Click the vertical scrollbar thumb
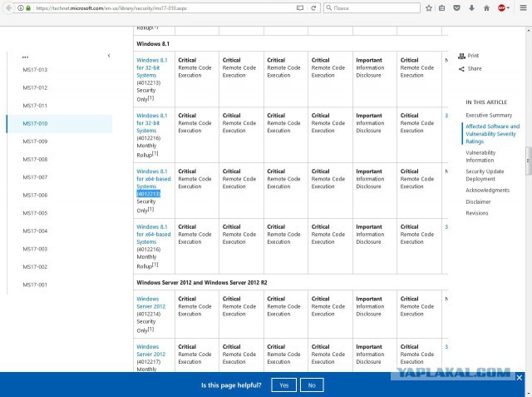Image resolution: width=532 pixels, height=397 pixels. (x=529, y=161)
